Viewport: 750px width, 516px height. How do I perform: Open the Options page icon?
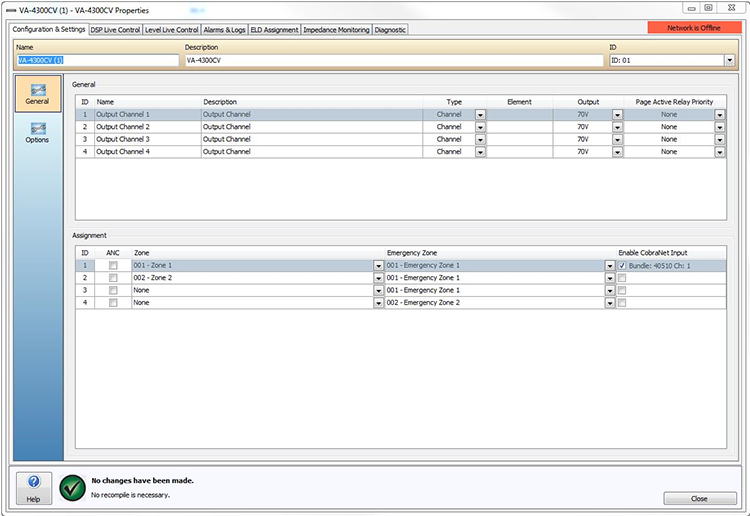coord(38,132)
